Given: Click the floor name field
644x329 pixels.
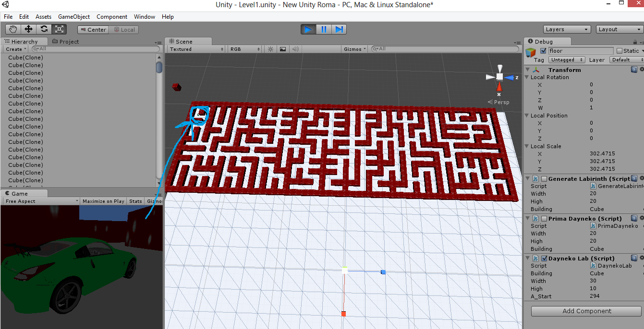Looking at the screenshot, I should tap(581, 51).
